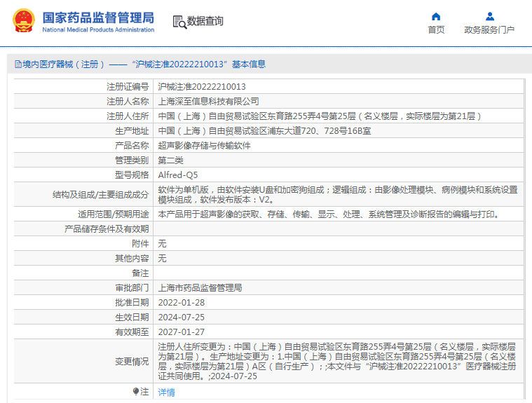Viewport: 532px width, 403px height.
Task: Click 管理类别 row label
Action: click(x=132, y=160)
